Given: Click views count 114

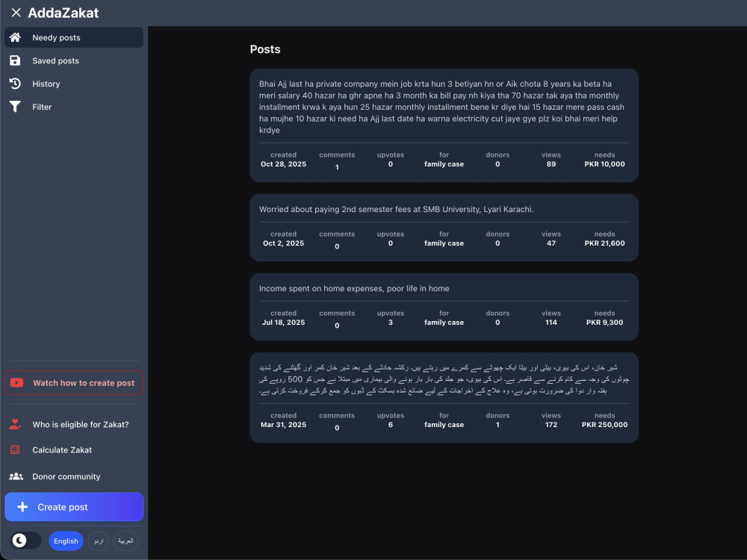Looking at the screenshot, I should [x=551, y=323].
